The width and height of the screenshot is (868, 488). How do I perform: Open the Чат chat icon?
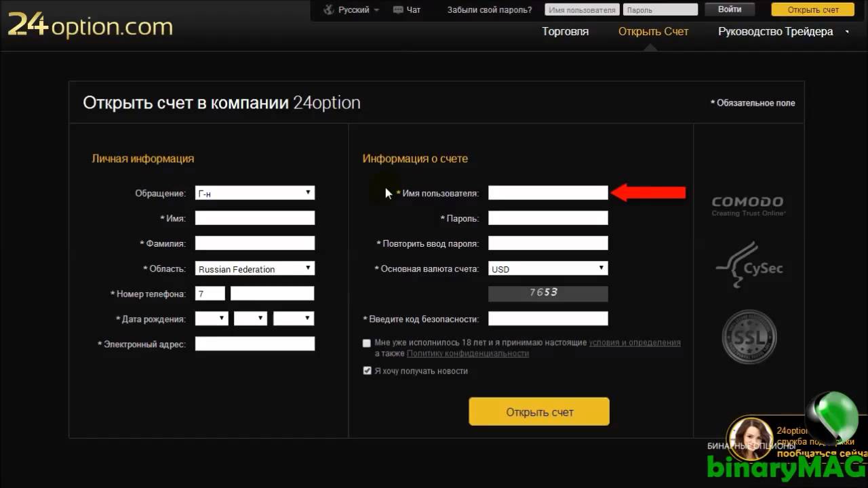pos(397,10)
